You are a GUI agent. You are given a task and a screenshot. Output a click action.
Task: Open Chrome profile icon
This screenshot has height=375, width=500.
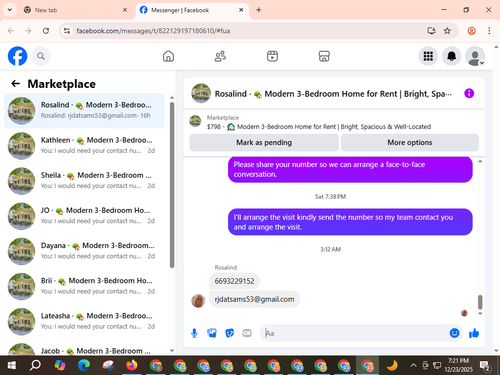coord(471,31)
